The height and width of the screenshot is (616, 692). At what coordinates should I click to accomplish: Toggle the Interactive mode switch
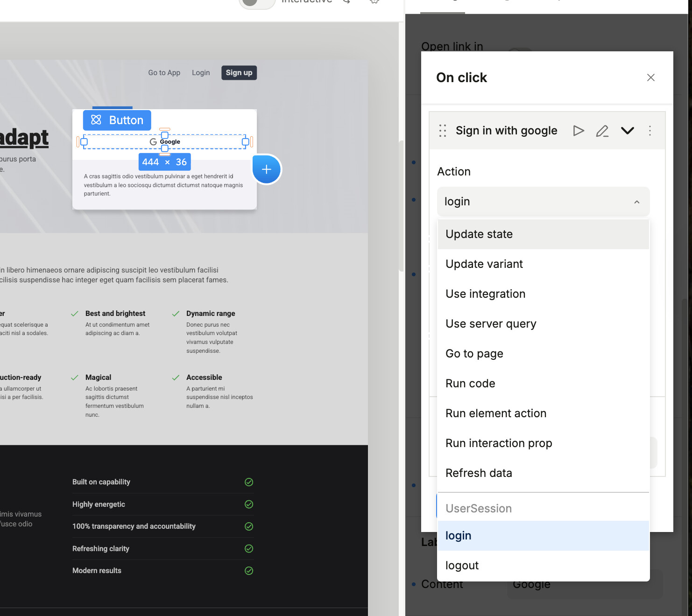pos(256,2)
